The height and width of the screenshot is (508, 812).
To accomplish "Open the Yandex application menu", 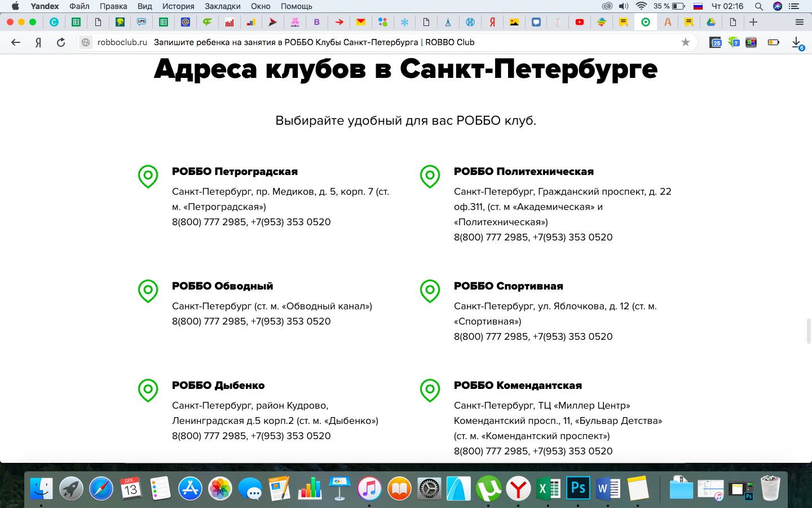I will 45,6.
